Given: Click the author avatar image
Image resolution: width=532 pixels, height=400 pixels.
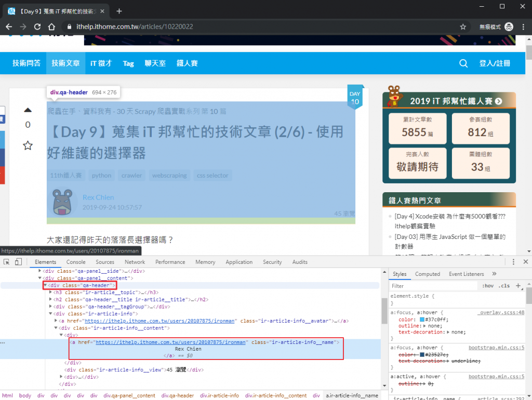Looking at the screenshot, I should [x=62, y=202].
